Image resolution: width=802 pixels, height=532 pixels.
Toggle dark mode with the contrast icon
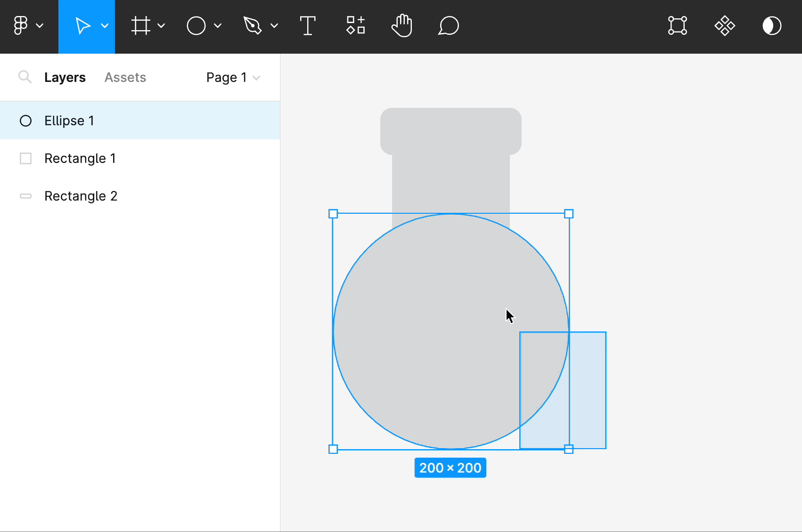[772, 26]
